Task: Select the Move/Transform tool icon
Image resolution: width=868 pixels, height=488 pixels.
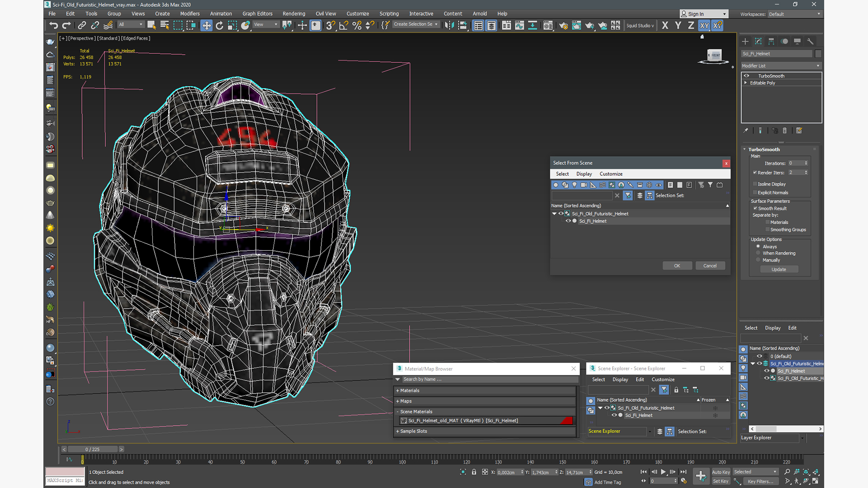Action: point(207,25)
